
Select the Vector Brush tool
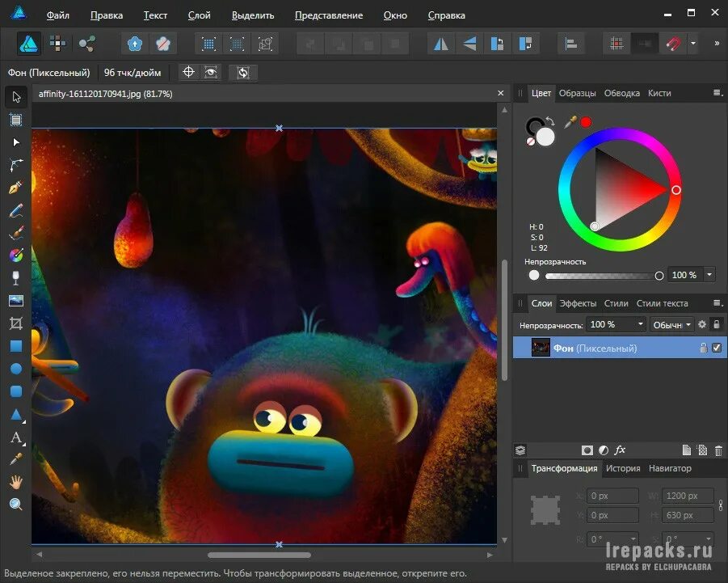point(16,233)
